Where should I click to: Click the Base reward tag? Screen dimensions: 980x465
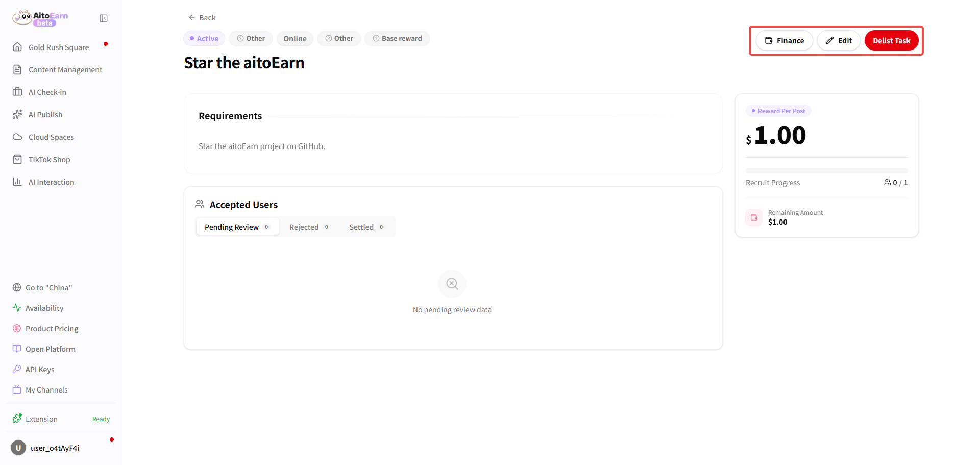[x=397, y=38]
